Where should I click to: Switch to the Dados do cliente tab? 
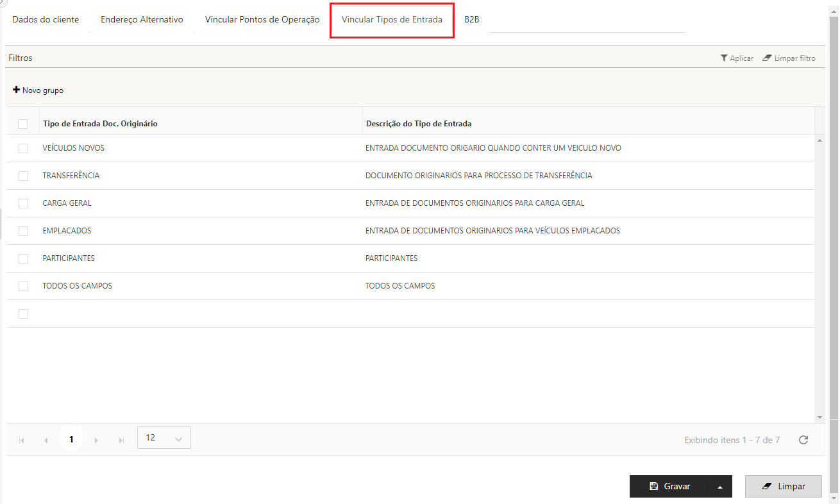(x=46, y=20)
